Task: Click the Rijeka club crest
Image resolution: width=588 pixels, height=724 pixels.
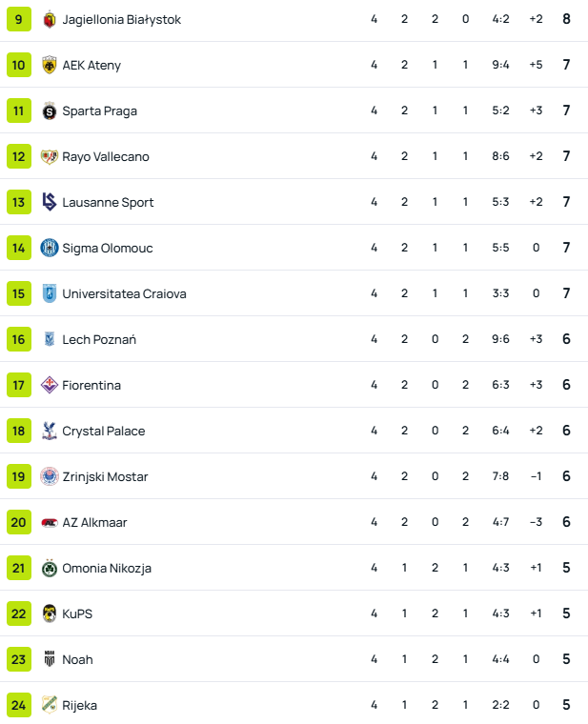Action: point(50,706)
